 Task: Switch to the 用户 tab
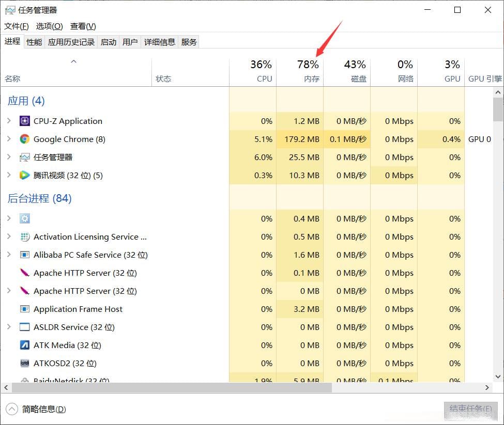point(130,42)
